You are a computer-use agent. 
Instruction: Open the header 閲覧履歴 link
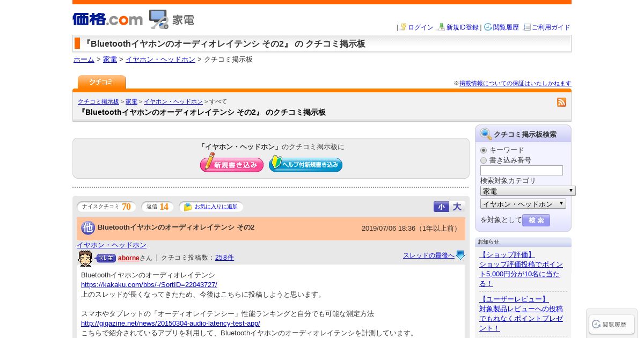point(506,27)
